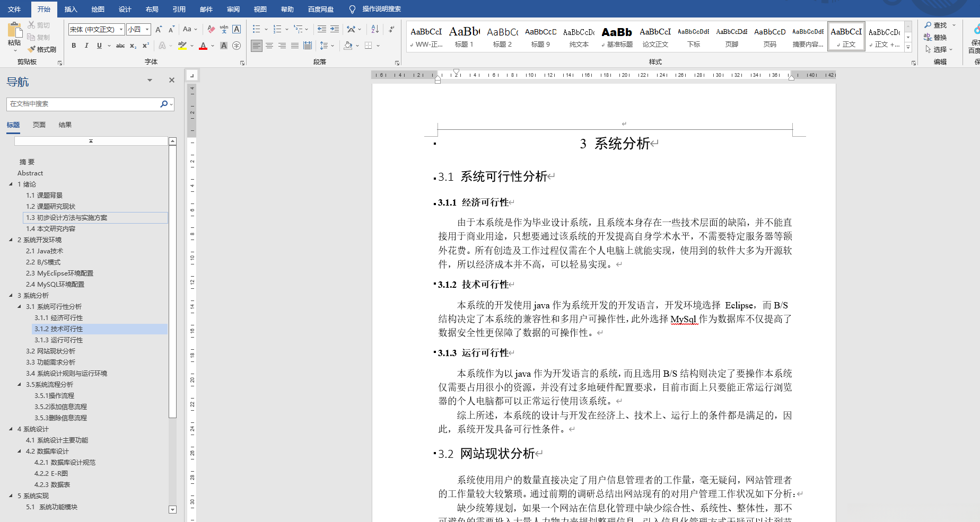Click the 替换 (Replace) command
The image size is (980, 522).
point(939,37)
